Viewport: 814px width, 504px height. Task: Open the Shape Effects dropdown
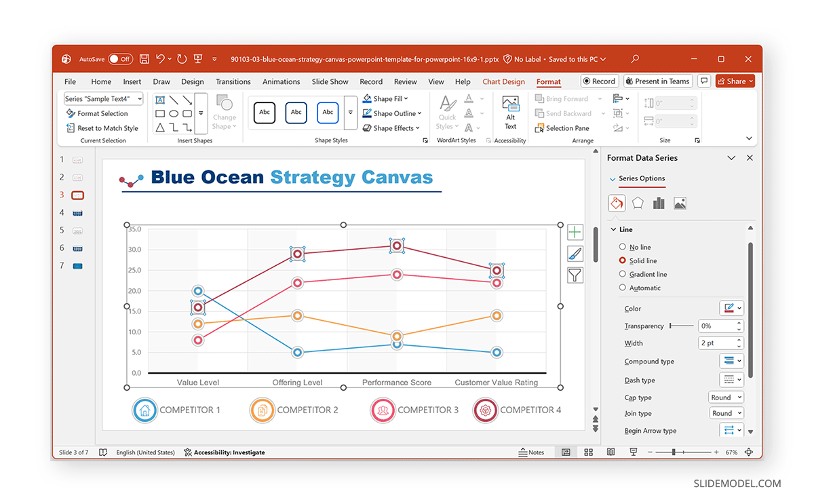coord(391,128)
